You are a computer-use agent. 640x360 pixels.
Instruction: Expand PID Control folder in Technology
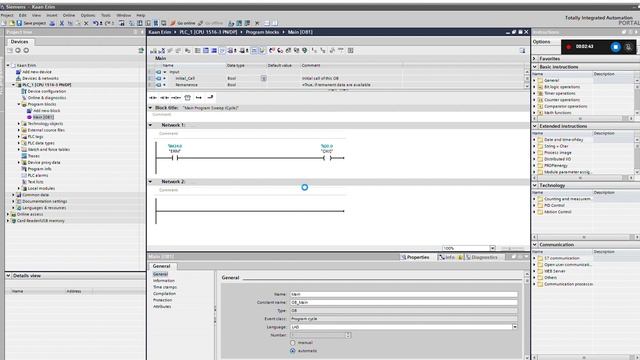coord(534,206)
